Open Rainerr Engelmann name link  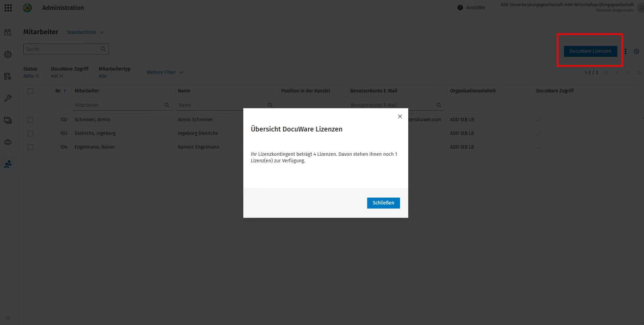tap(198, 147)
